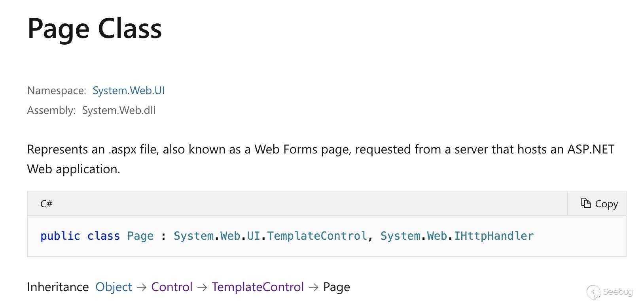The image size is (644, 303).
Task: Click the Seebug watermark logo icon
Action: point(593,292)
